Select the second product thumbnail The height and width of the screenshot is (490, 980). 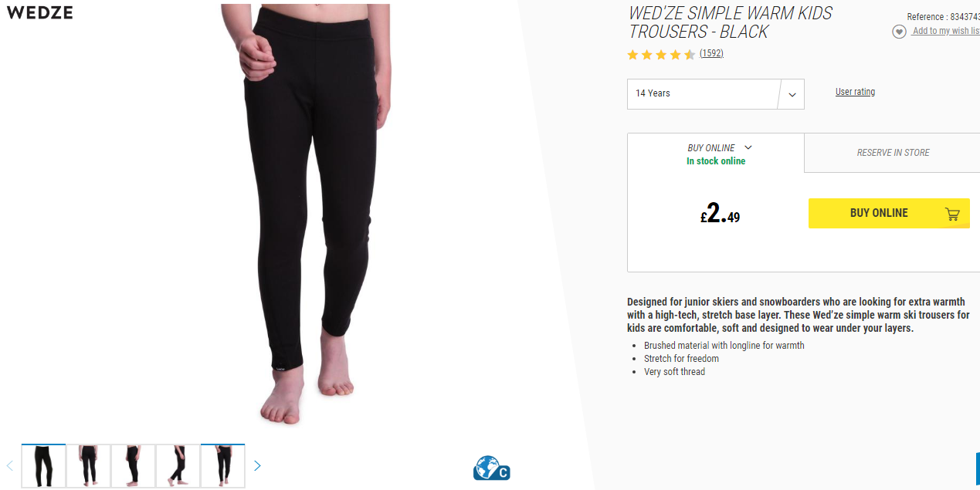(x=88, y=466)
